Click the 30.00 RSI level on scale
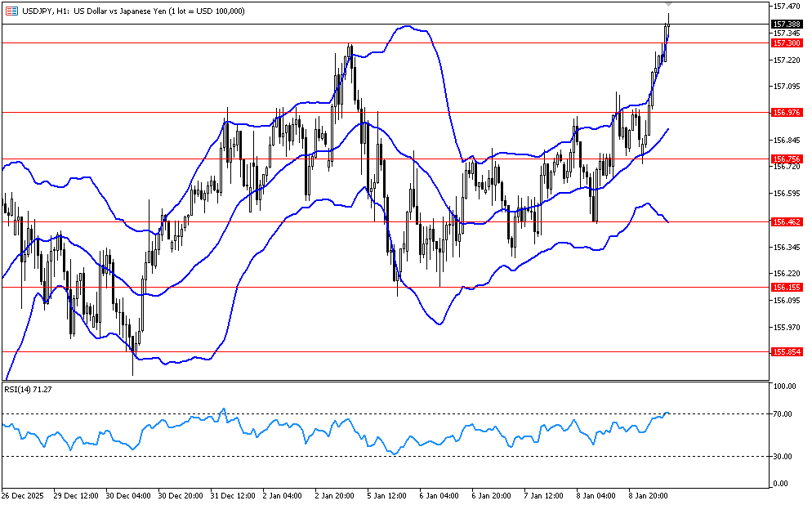812x505 pixels. pyautogui.click(x=784, y=456)
